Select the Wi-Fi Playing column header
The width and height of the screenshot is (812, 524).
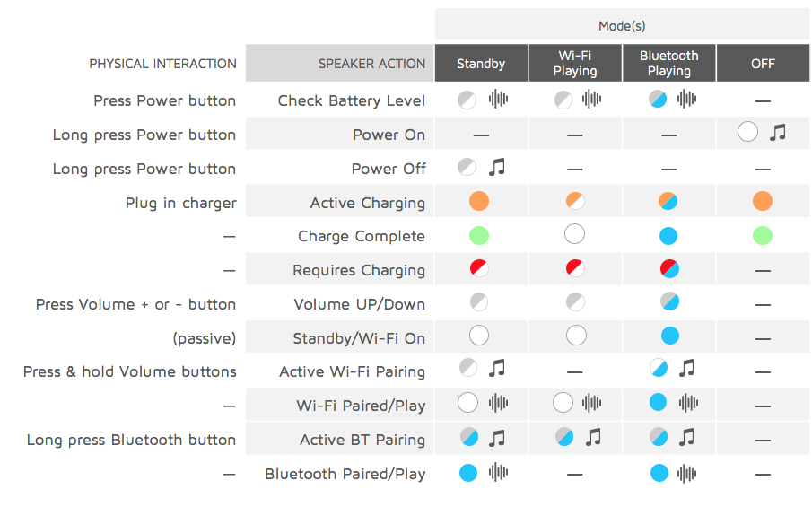575,64
